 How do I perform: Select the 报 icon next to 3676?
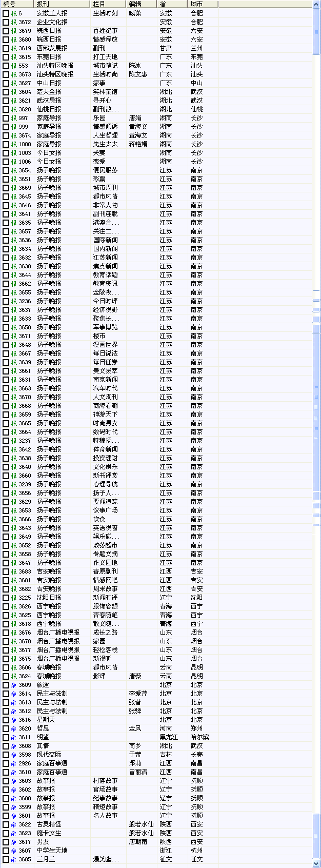14,633
